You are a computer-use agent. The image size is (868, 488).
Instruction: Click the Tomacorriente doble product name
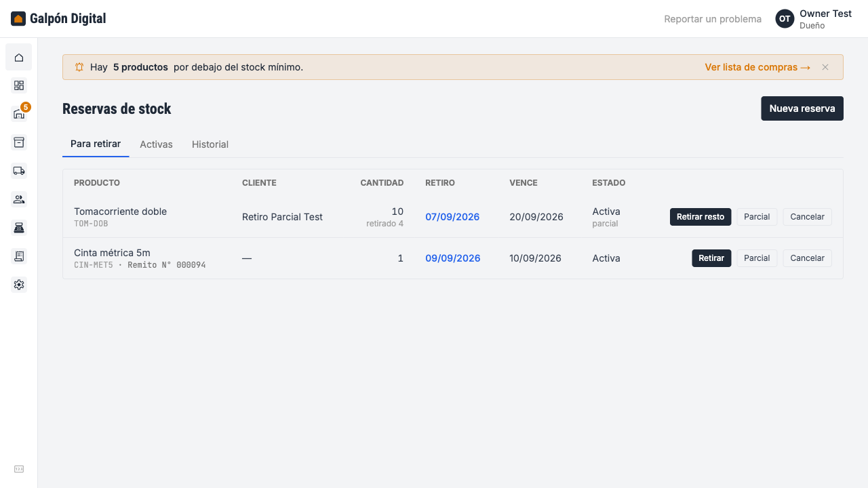click(120, 211)
